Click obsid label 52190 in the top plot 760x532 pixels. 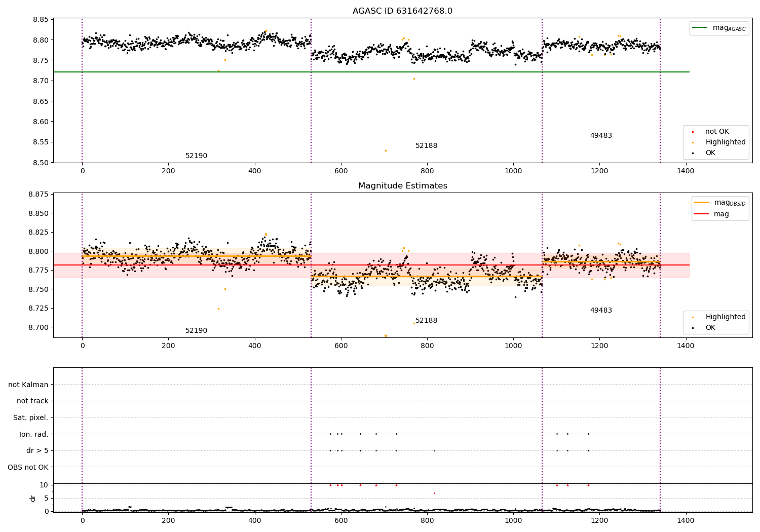pyautogui.click(x=196, y=156)
